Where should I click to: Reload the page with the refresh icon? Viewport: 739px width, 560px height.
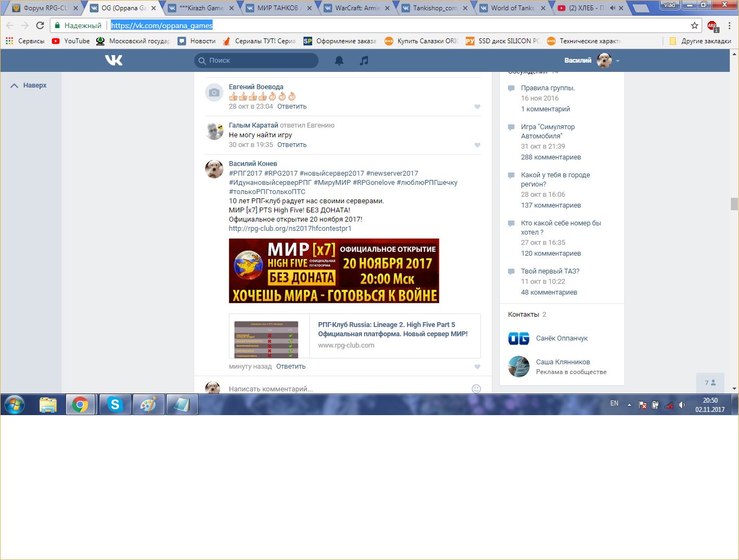pyautogui.click(x=40, y=25)
